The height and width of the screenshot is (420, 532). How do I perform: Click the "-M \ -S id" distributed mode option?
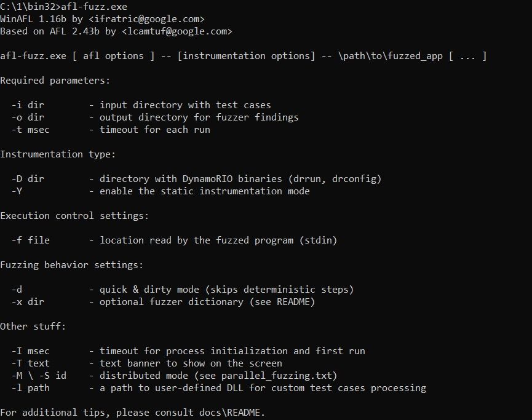click(39, 376)
